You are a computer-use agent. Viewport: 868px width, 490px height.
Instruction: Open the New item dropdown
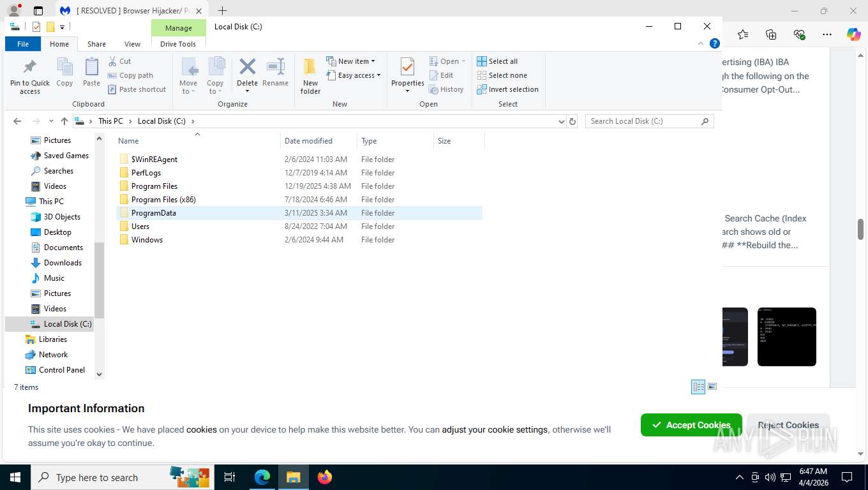point(350,61)
